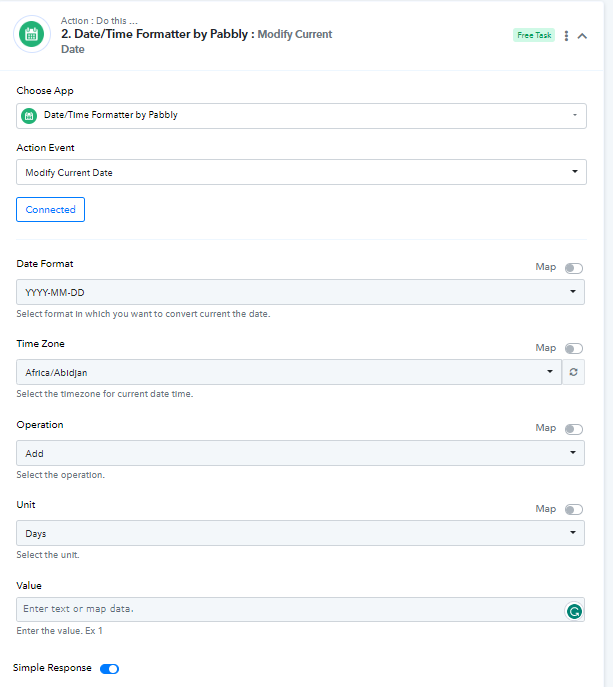
Task: Click the 'Select the timezone for current date time.' hint
Action: [x=105, y=394]
